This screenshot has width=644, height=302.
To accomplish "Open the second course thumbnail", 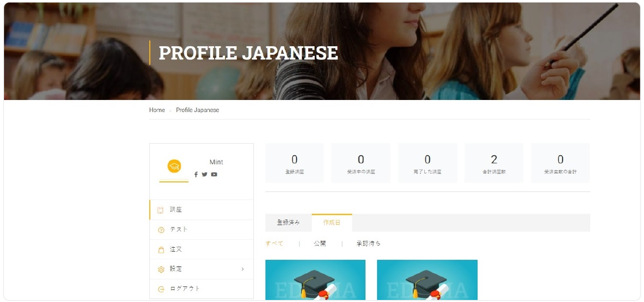I will coord(427,280).
